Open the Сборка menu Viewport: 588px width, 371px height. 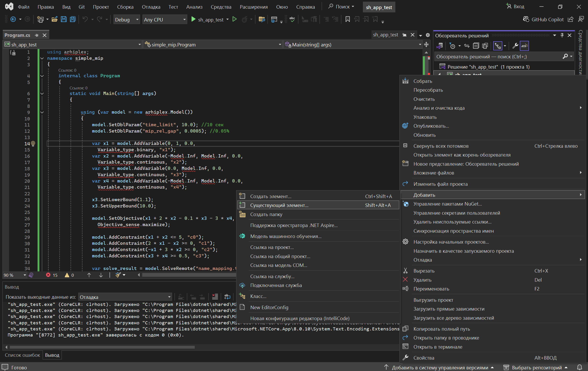coord(125,7)
